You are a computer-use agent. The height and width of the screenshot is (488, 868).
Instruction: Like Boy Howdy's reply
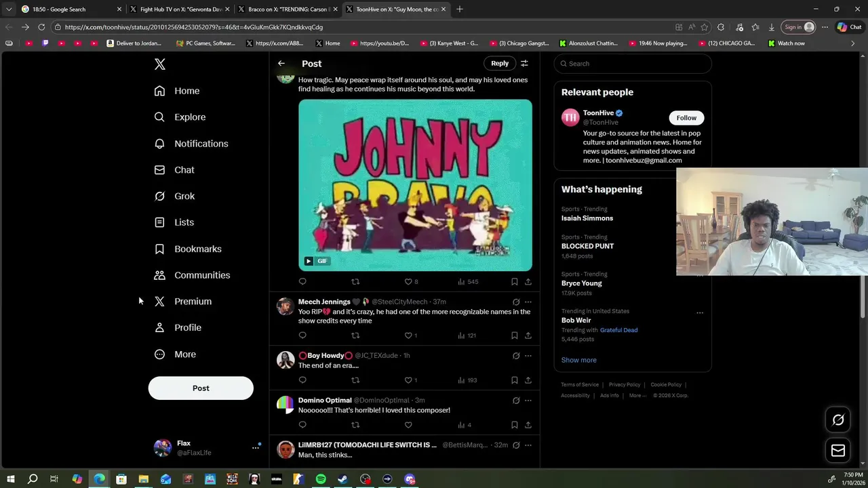(408, 380)
